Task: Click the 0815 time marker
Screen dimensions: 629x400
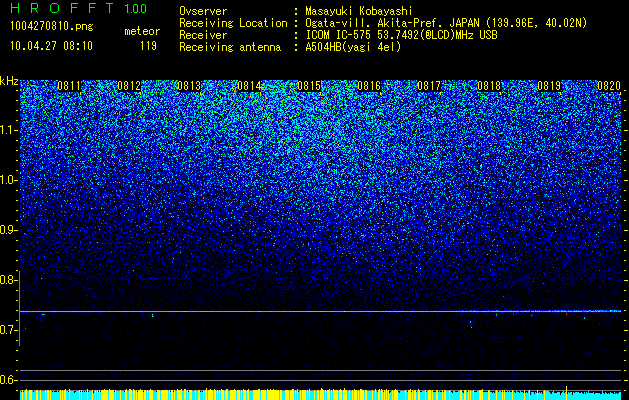Action: pyautogui.click(x=309, y=86)
